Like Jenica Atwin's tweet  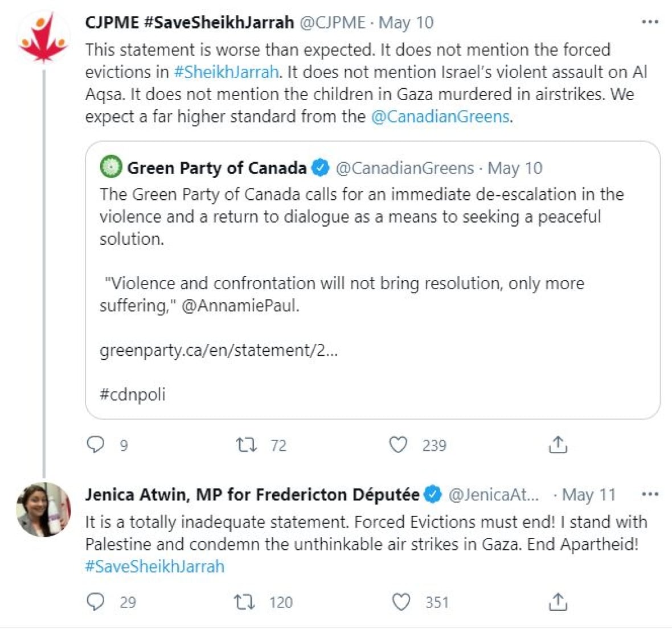401,602
